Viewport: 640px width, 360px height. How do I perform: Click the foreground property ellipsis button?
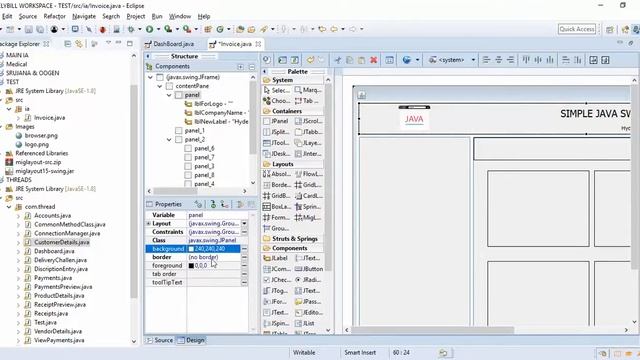pos(244,266)
